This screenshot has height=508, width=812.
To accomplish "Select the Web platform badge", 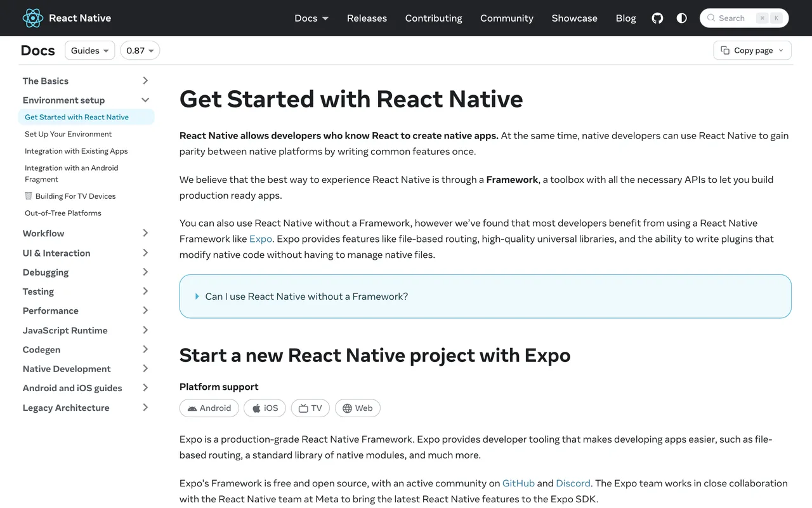I will tap(357, 408).
